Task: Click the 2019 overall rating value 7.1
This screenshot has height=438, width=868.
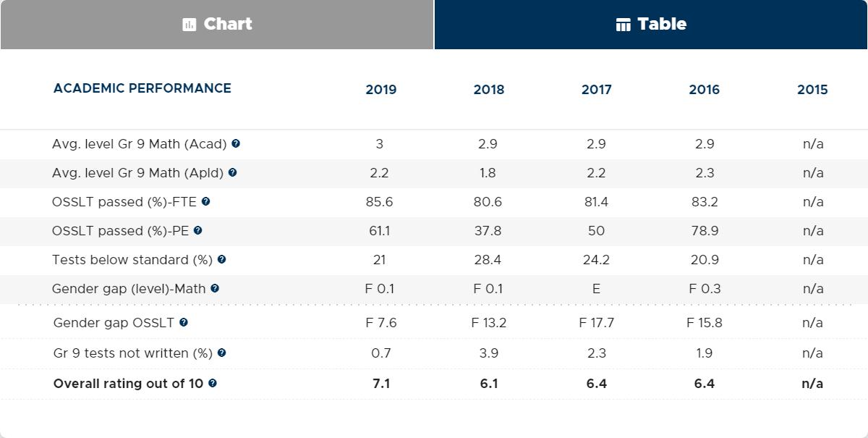Action: click(x=381, y=383)
